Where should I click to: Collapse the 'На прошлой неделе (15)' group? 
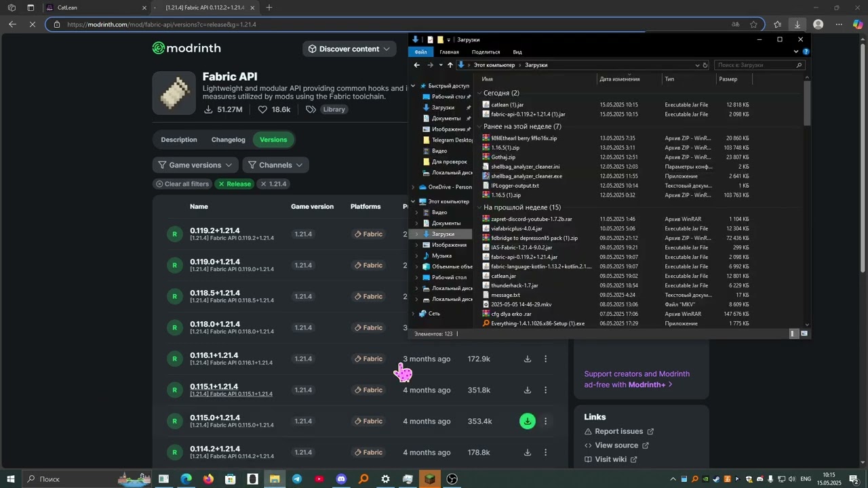coord(480,207)
